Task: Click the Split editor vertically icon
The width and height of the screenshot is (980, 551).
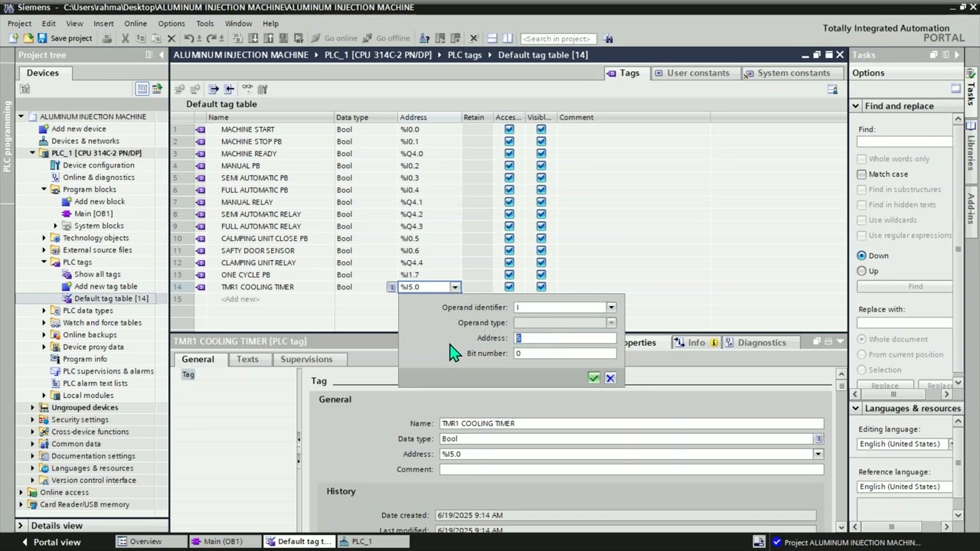Action: pos(508,38)
